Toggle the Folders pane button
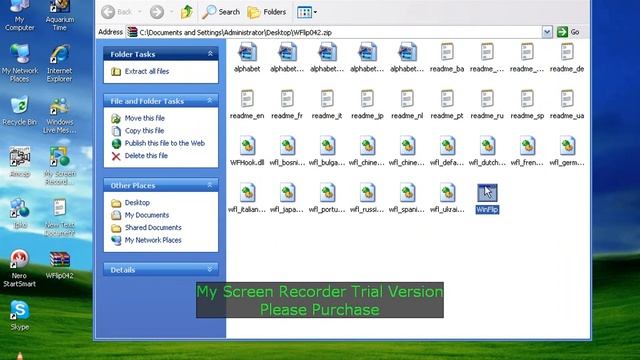Image resolution: width=640 pixels, height=360 pixels. (x=267, y=12)
